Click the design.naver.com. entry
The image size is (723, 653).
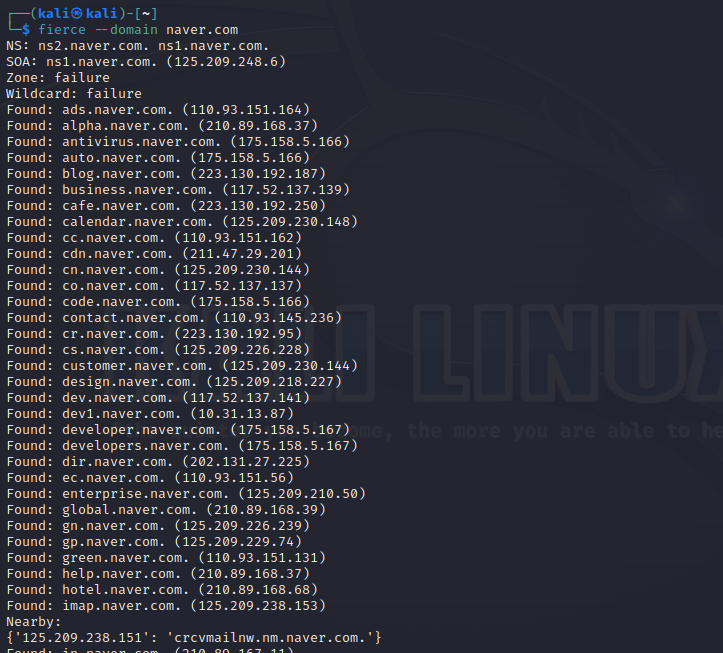[174, 381]
